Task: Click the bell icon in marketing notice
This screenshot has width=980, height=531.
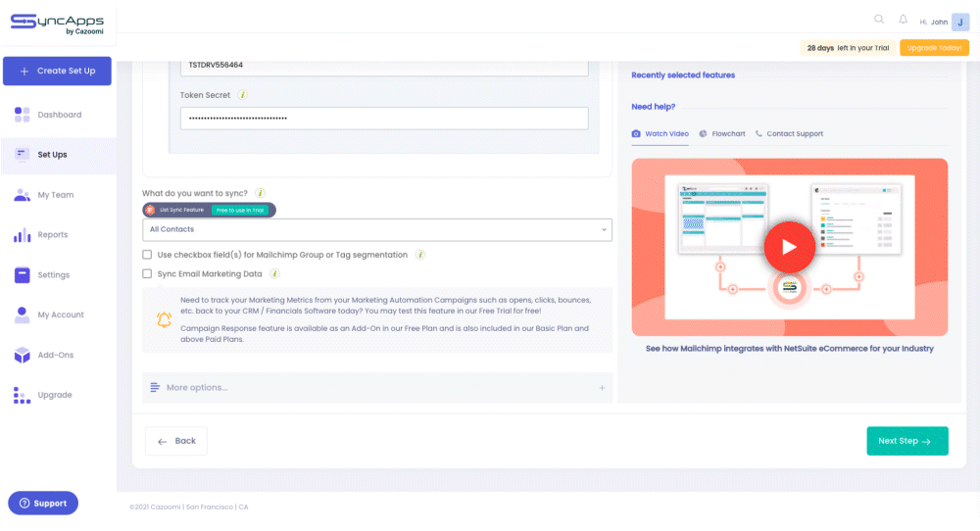Action: pyautogui.click(x=164, y=319)
